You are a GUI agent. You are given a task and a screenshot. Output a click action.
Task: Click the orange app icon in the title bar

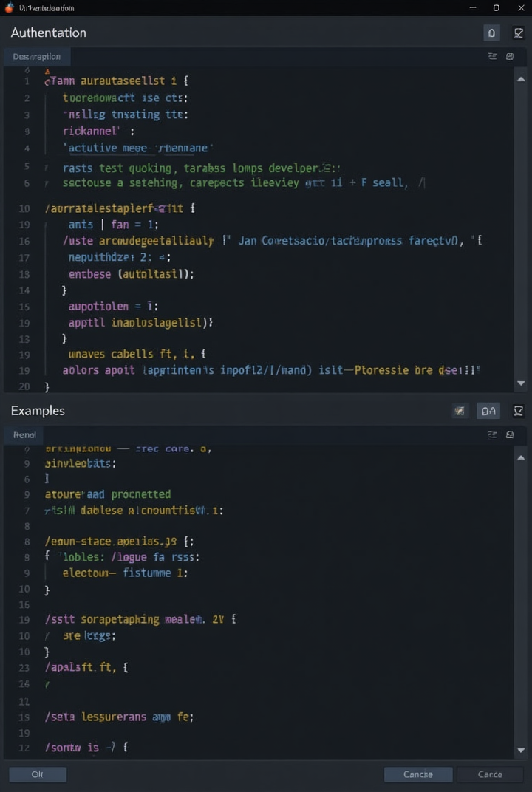[9, 7]
